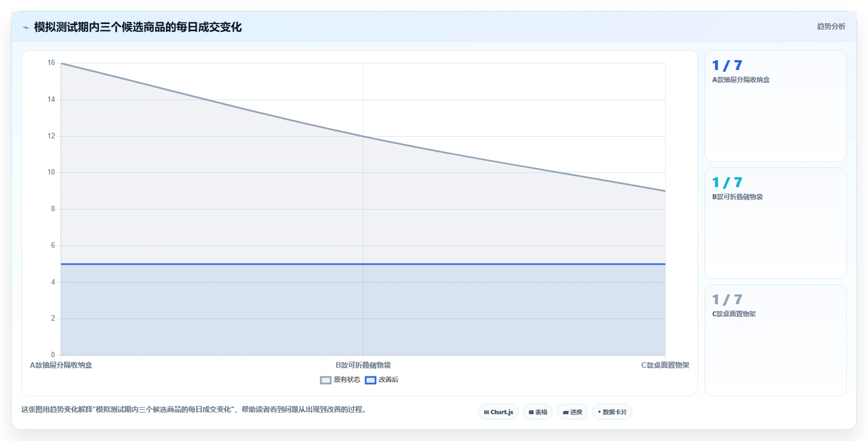Select the 数据卡片 tag chip

click(x=612, y=412)
